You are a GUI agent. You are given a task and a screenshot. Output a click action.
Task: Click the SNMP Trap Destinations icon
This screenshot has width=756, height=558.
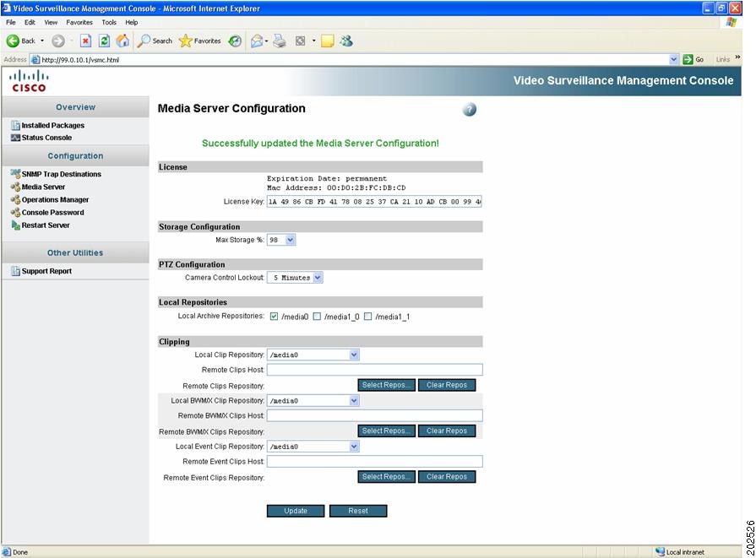[15, 174]
